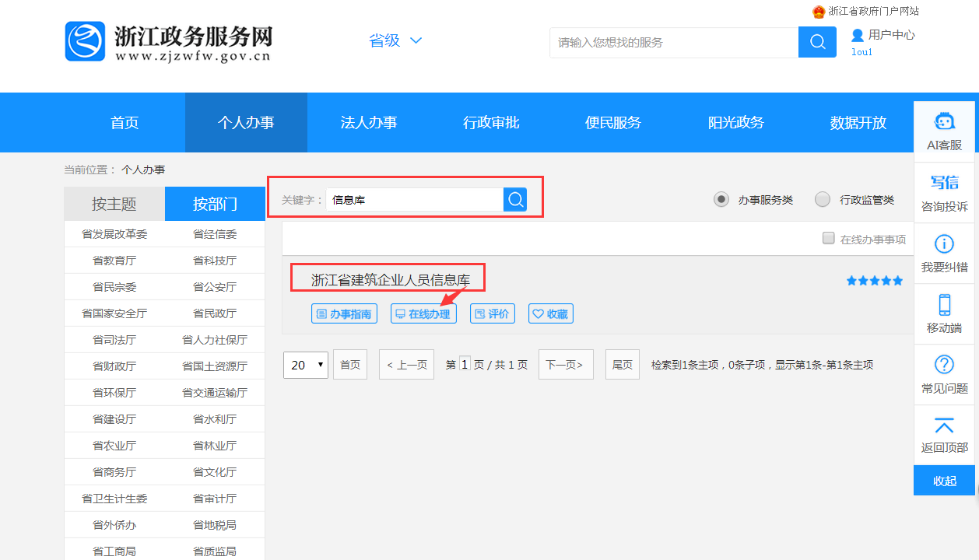Open the 个人办事 navigation tab
979x560 pixels.
coord(246,123)
